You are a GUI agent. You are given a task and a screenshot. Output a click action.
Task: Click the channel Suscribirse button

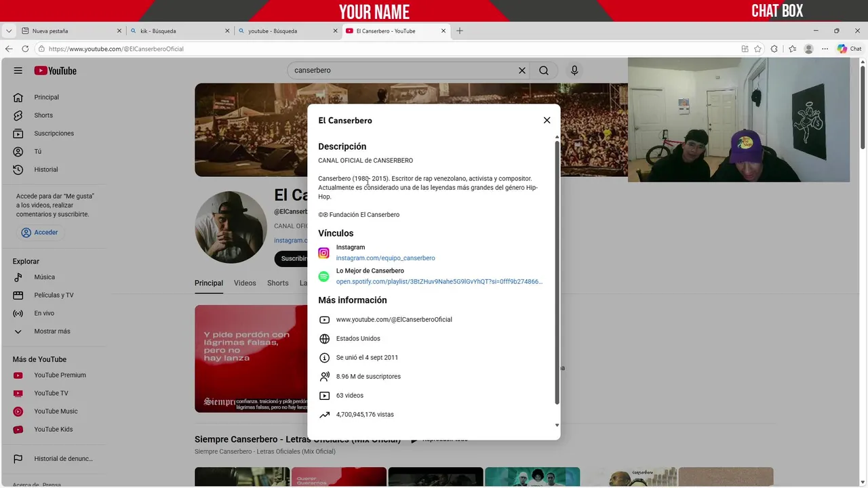pyautogui.click(x=292, y=258)
